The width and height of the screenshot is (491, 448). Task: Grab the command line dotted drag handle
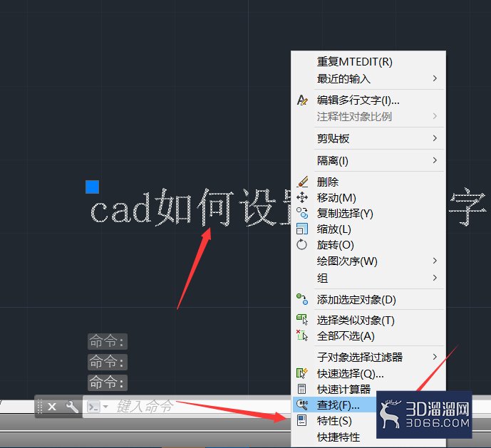(40, 407)
